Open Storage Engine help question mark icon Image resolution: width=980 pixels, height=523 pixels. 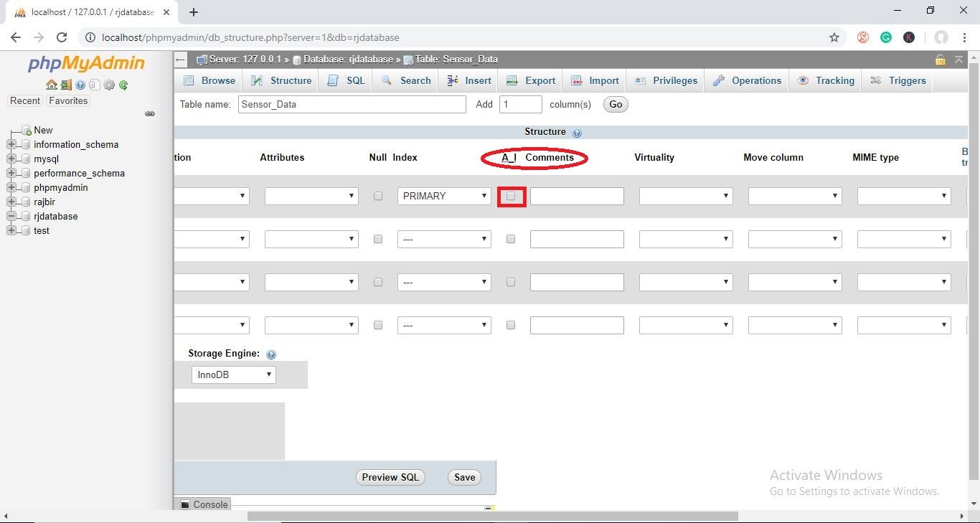click(x=271, y=353)
